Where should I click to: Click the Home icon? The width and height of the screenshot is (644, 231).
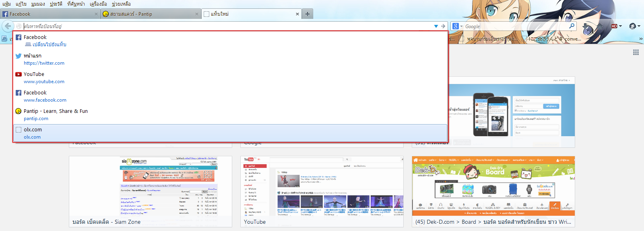click(x=600, y=27)
